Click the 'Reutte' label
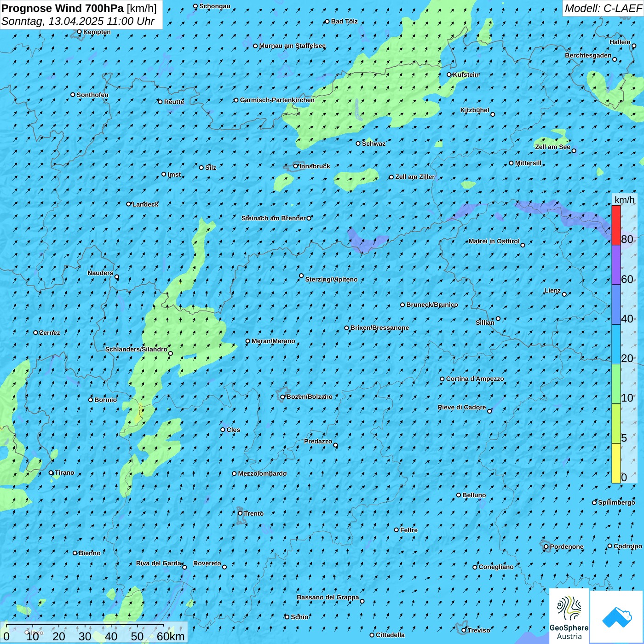 coord(174,102)
